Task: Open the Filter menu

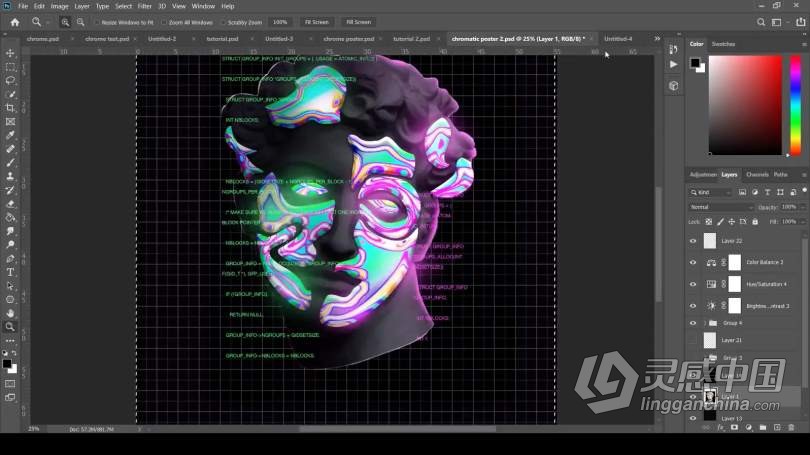Action: coord(145,6)
